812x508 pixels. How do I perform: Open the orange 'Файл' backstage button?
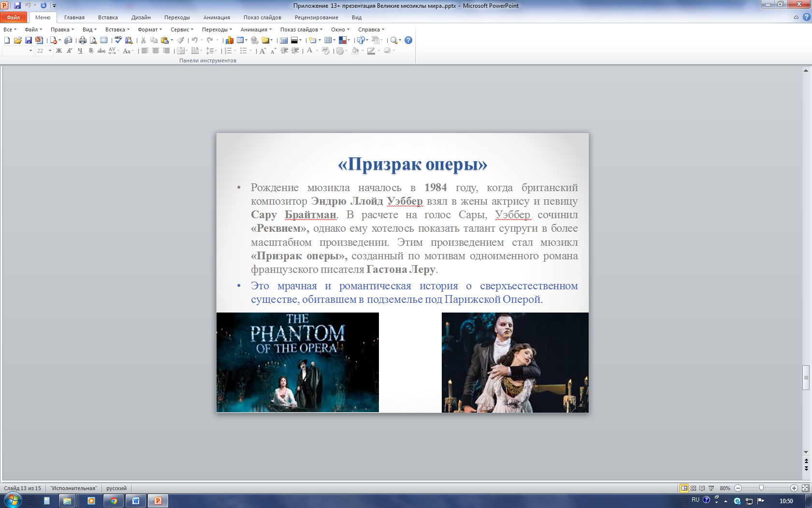tap(14, 17)
